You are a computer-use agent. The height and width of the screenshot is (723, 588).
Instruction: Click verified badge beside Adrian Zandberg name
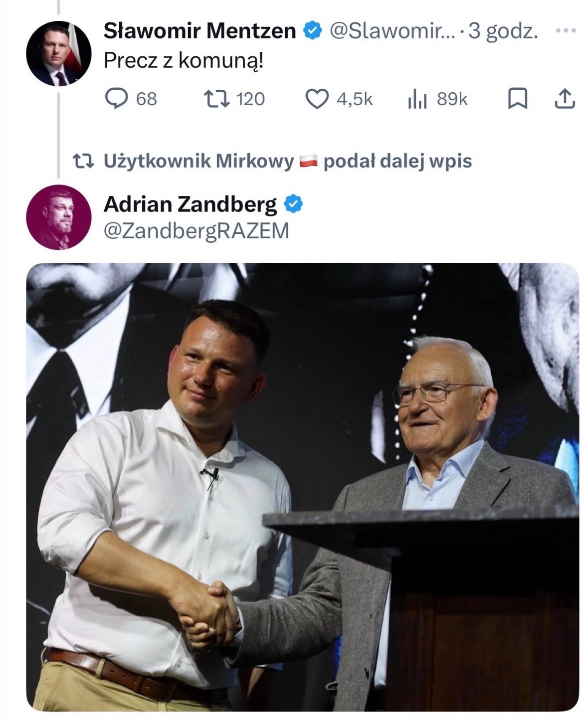[293, 204]
